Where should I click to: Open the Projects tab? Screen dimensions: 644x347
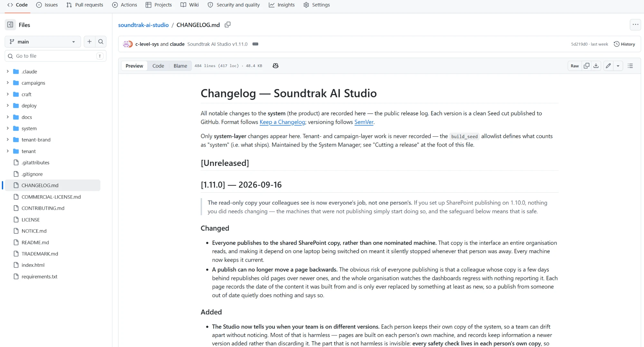(x=159, y=5)
